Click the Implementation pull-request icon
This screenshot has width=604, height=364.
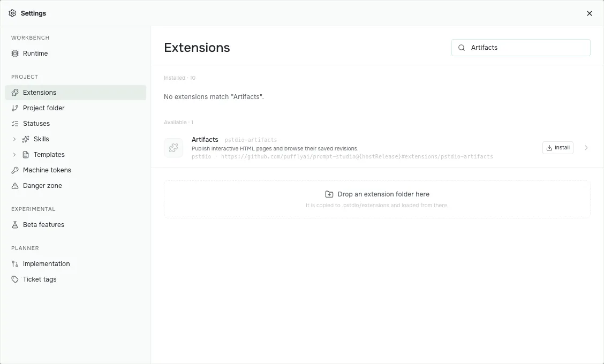(15, 264)
